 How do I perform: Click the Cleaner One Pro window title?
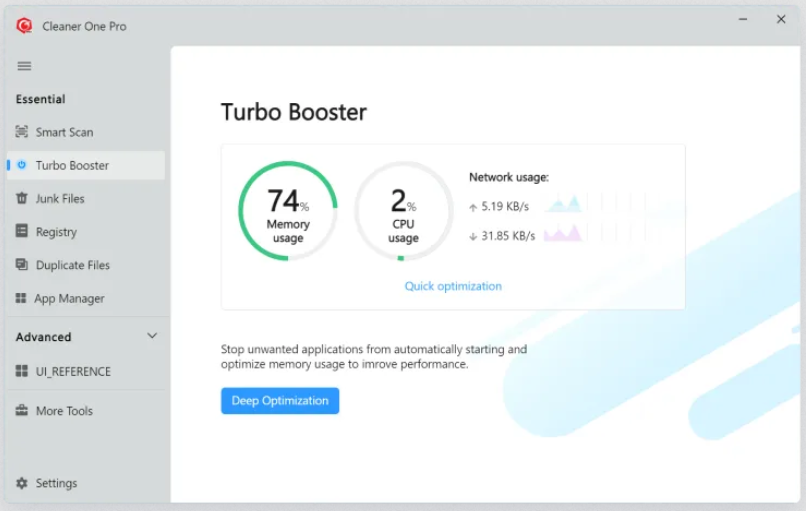84,26
